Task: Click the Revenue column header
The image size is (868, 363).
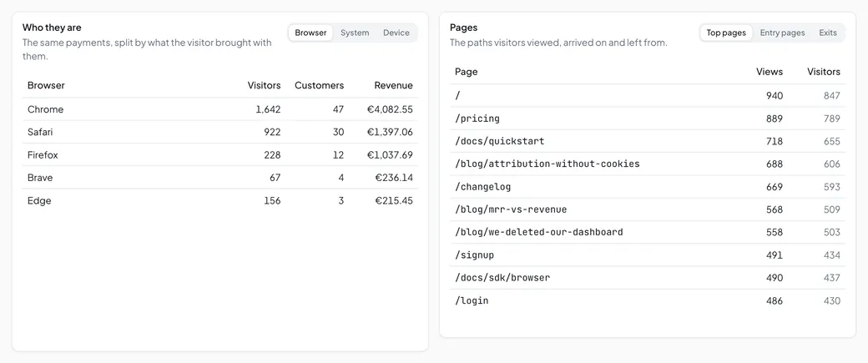Action: click(x=393, y=85)
